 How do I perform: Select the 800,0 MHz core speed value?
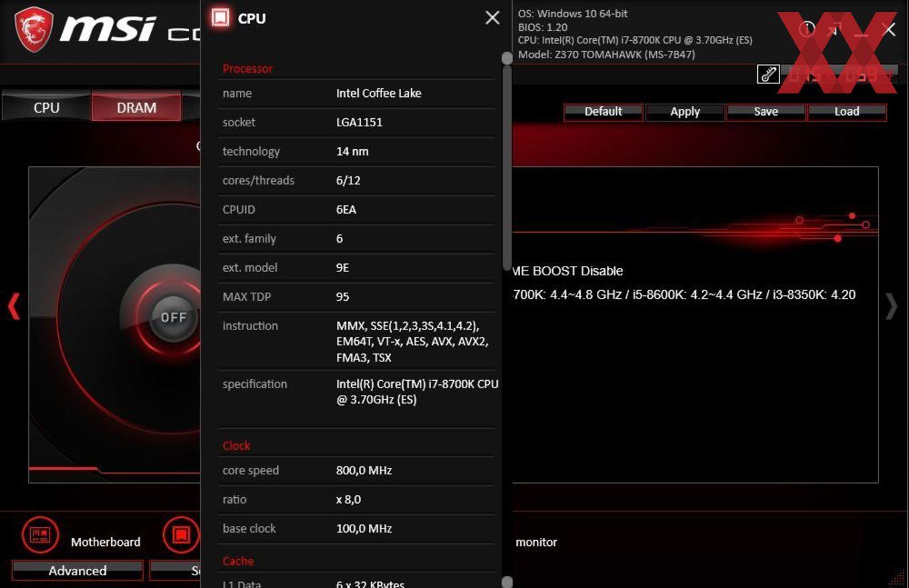364,470
